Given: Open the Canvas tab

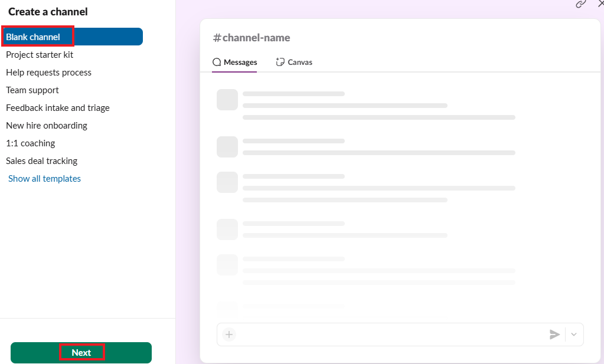Looking at the screenshot, I should tap(294, 62).
